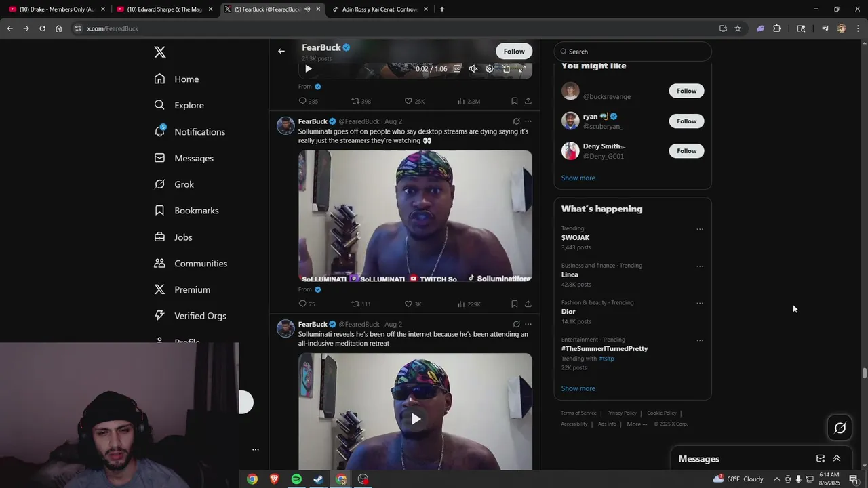Bookmark the post with 229K views
This screenshot has width=868, height=488.
(x=515, y=304)
